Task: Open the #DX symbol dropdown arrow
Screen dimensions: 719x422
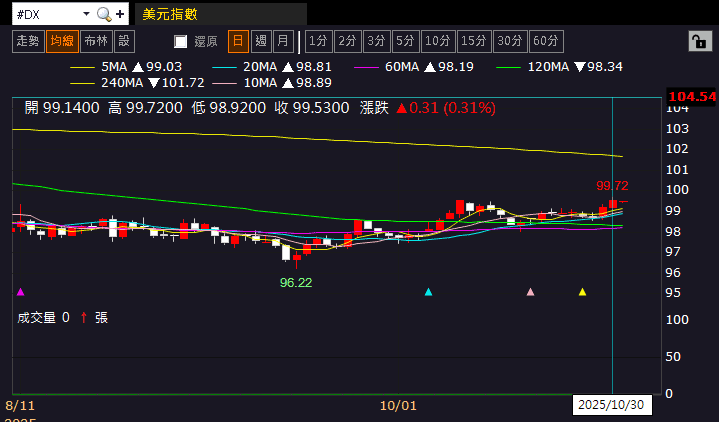Action: pyautogui.click(x=86, y=14)
